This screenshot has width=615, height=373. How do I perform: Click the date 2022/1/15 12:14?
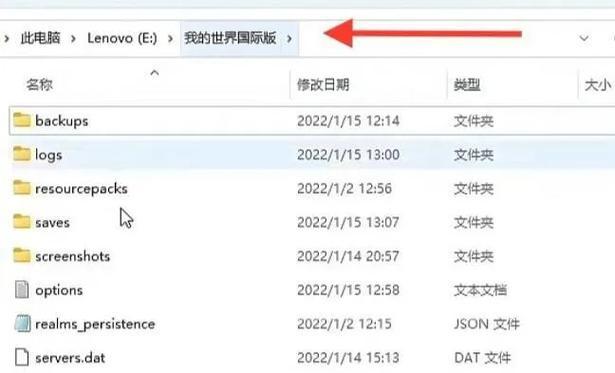click(348, 121)
